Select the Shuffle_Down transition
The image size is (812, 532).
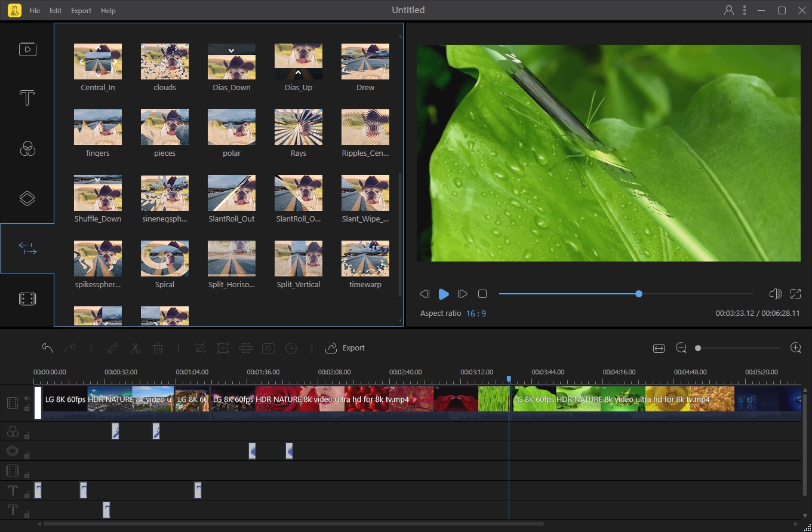click(98, 199)
